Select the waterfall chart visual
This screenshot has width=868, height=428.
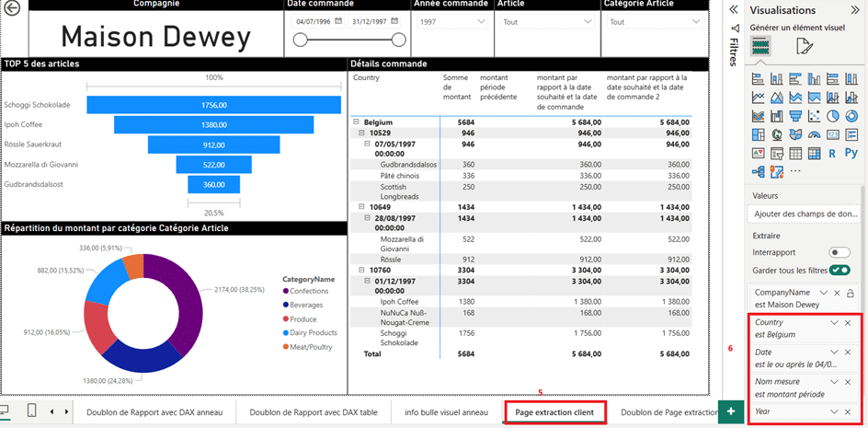click(x=777, y=116)
